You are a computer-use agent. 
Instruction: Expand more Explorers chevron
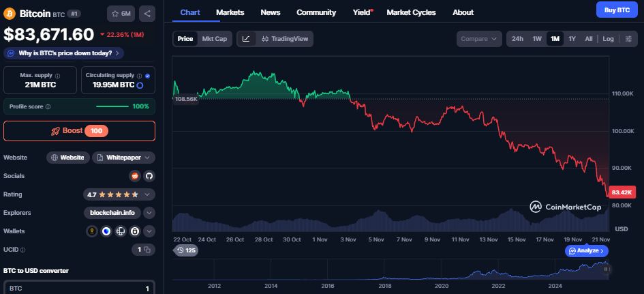click(x=149, y=213)
